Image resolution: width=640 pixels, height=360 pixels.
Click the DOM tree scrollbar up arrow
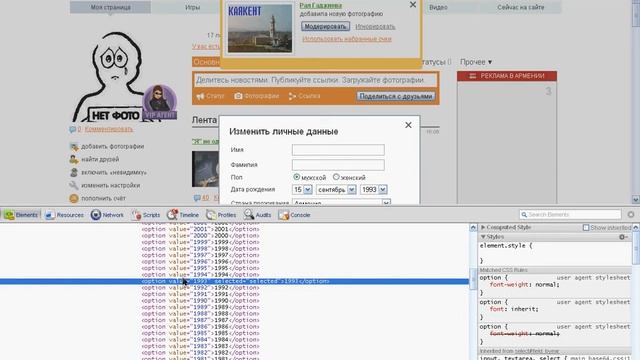pos(473,227)
